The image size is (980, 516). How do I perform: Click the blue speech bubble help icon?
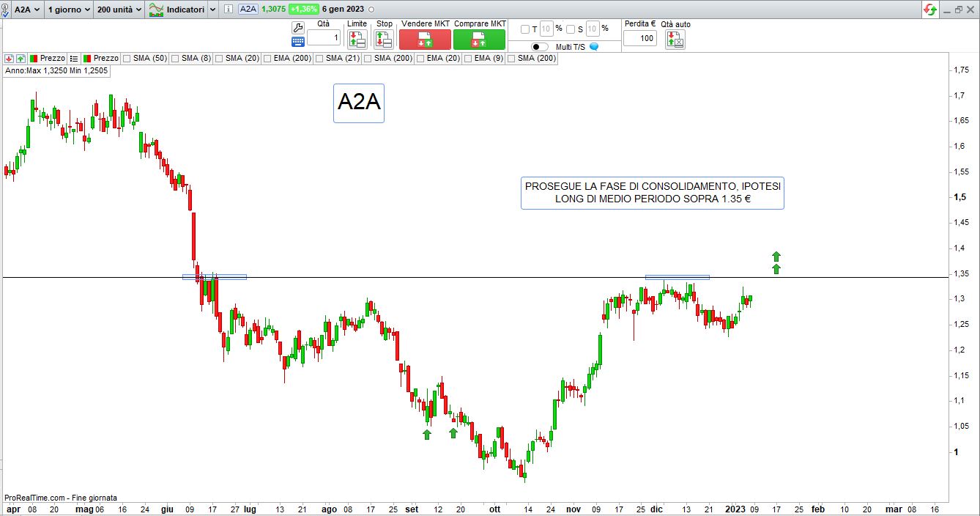click(x=594, y=46)
